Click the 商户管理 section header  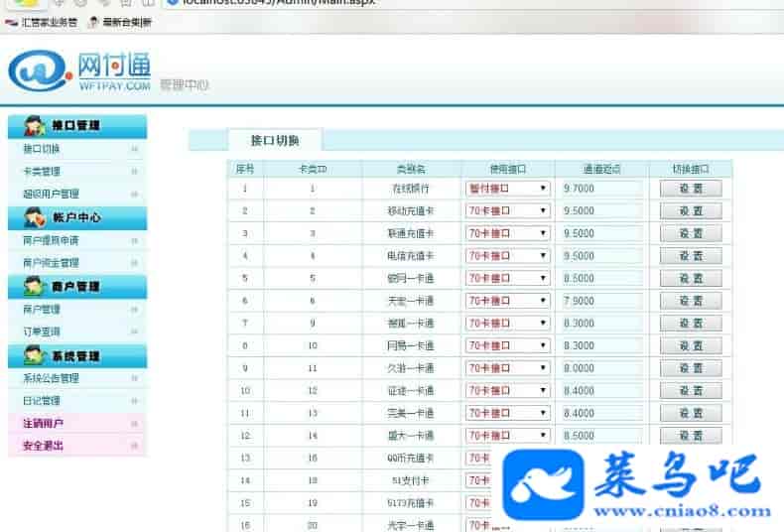click(x=77, y=287)
